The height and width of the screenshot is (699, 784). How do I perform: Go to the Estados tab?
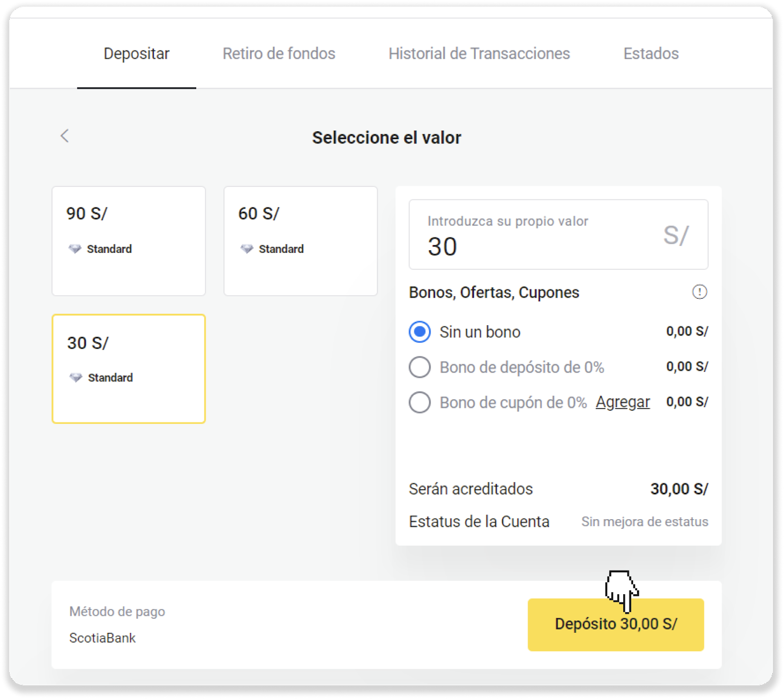click(651, 53)
